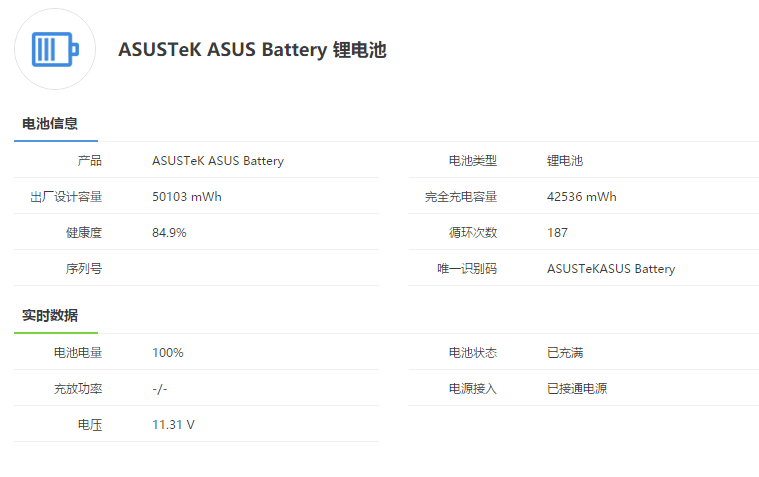Click the unique ID ASUSTeKASUS Battery
The height and width of the screenshot is (477, 759).
click(611, 269)
